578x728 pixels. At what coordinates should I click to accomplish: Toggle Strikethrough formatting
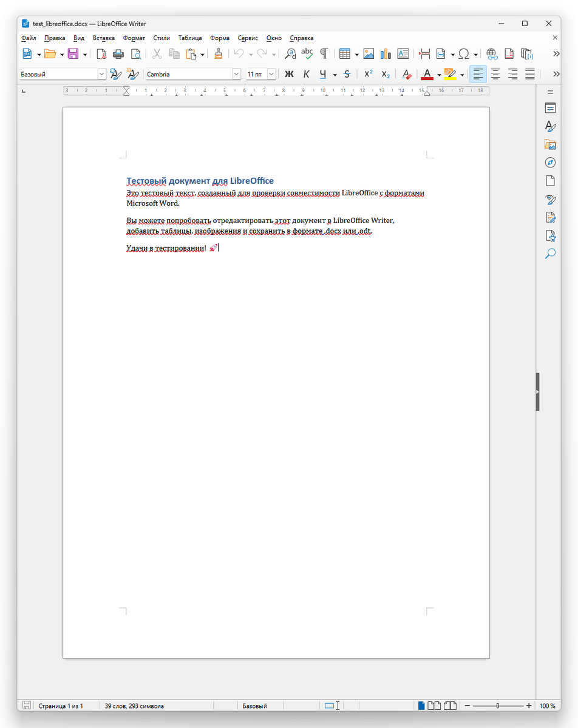(347, 74)
